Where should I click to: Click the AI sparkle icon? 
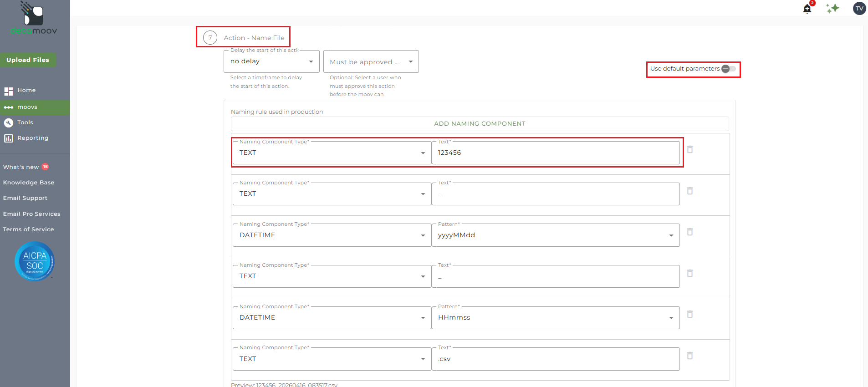click(832, 8)
